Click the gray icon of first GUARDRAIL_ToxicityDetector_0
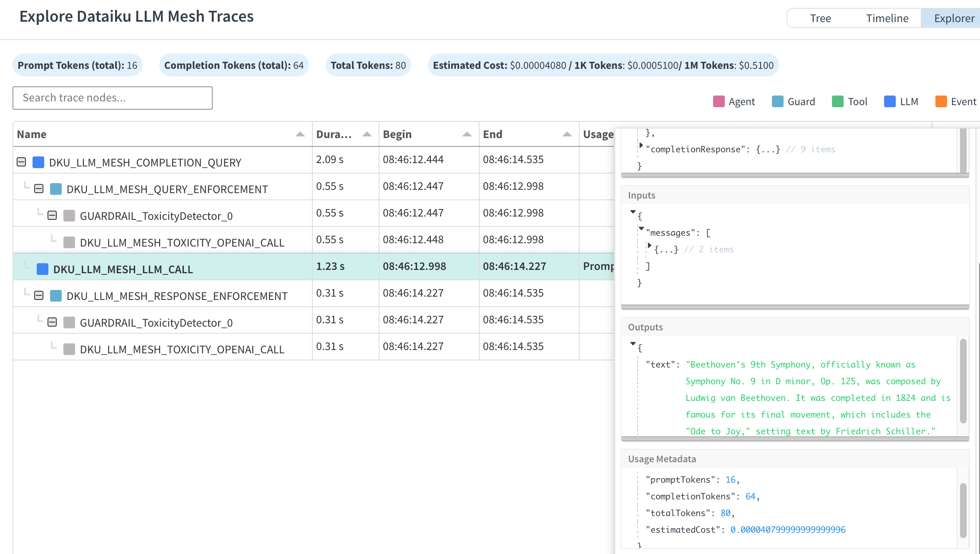This screenshot has width=980, height=554. click(x=69, y=215)
